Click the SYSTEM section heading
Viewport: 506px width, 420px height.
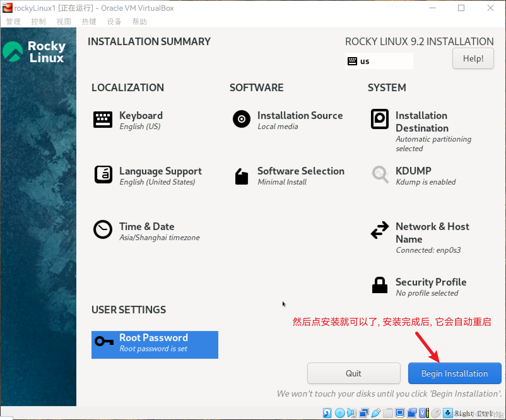click(387, 87)
